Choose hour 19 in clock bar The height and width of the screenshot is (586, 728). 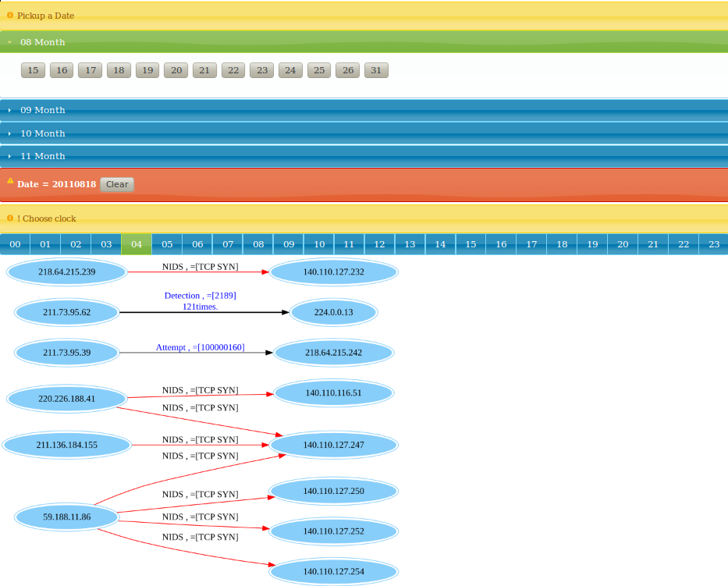[x=592, y=244]
